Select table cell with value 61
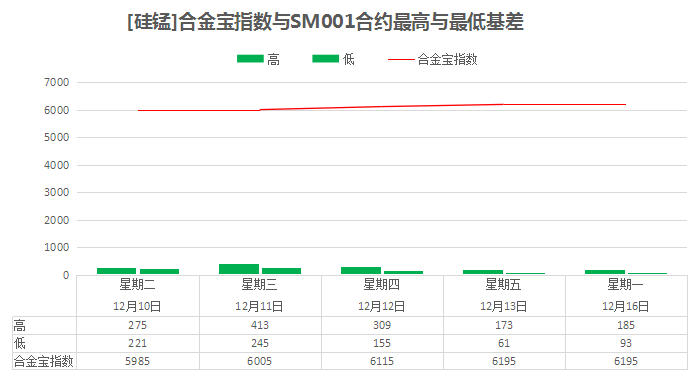The width and height of the screenshot is (699, 382). click(x=504, y=343)
